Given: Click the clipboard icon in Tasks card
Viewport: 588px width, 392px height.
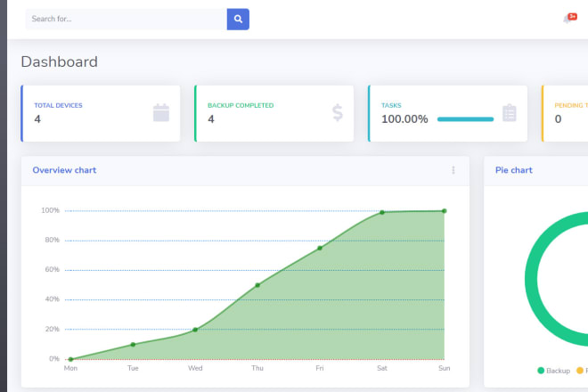Looking at the screenshot, I should 510,112.
